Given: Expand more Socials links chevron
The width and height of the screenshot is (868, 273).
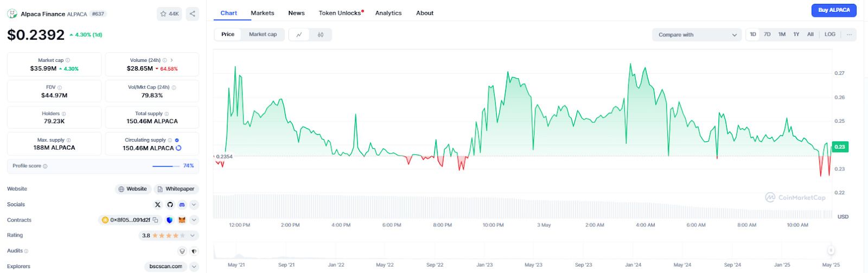Looking at the screenshot, I should [194, 205].
